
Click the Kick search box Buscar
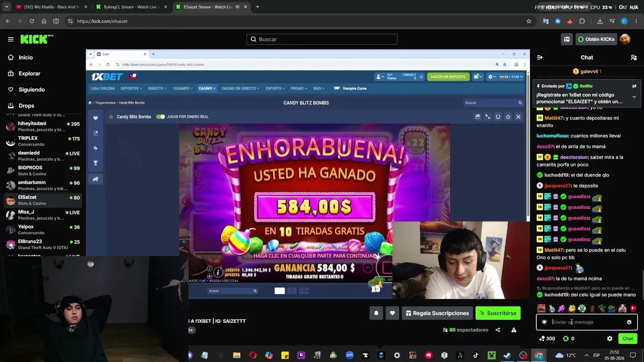322,39
